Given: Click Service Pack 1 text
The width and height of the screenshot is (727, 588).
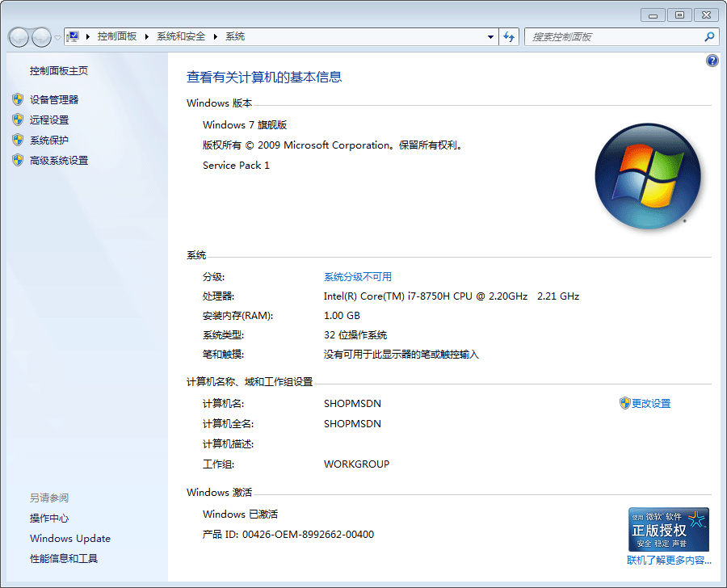Looking at the screenshot, I should pyautogui.click(x=236, y=165).
